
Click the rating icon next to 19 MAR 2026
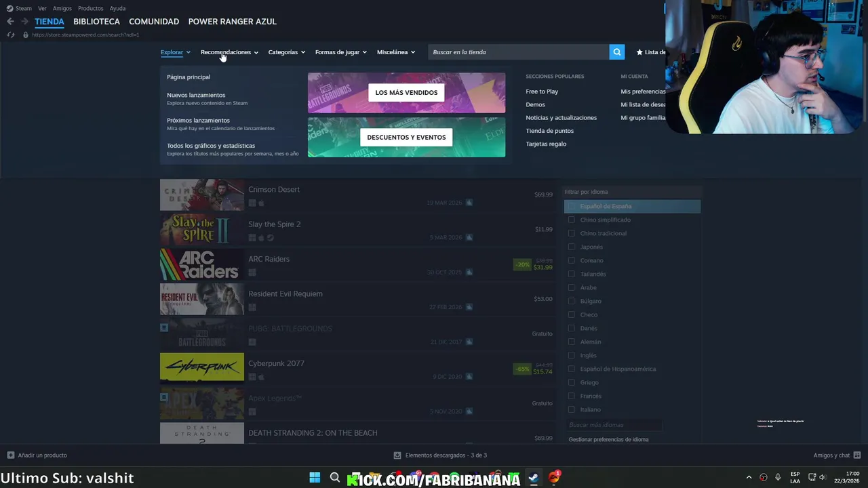[x=469, y=203]
